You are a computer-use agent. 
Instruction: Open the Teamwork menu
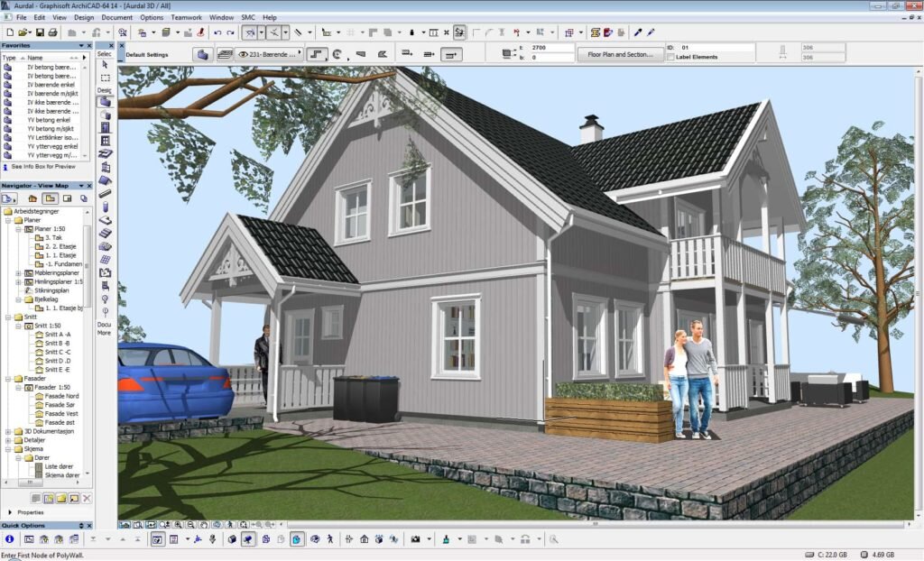187,16
